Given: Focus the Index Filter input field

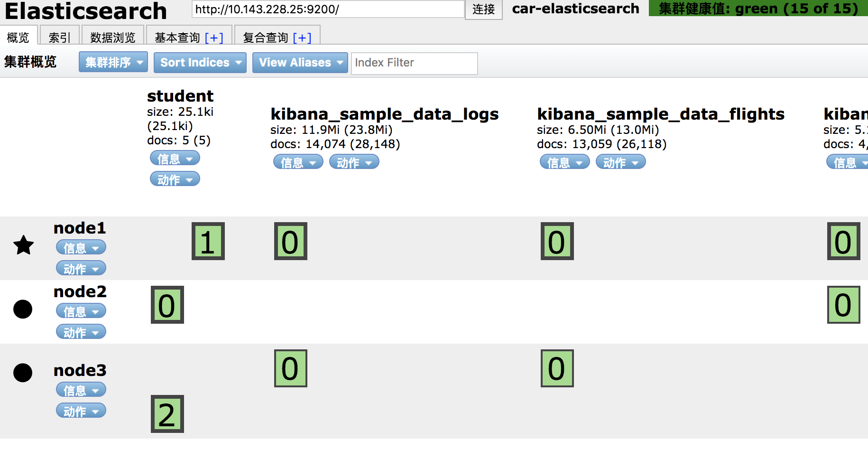Looking at the screenshot, I should point(415,63).
